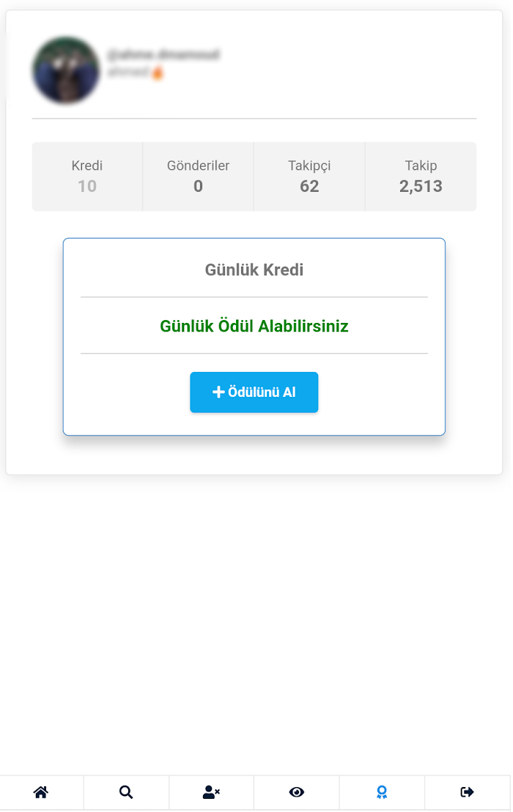Click the follower count 62
The height and width of the screenshot is (812, 513).
(309, 186)
